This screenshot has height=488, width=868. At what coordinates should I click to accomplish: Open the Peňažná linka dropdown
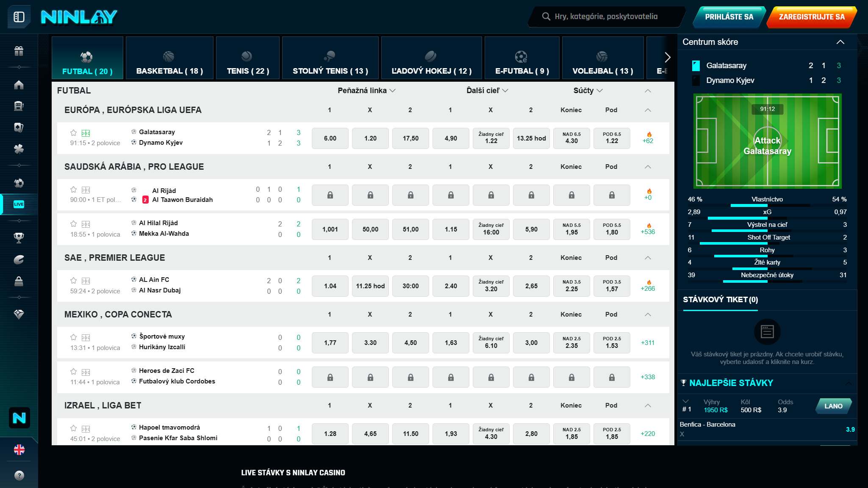click(366, 90)
